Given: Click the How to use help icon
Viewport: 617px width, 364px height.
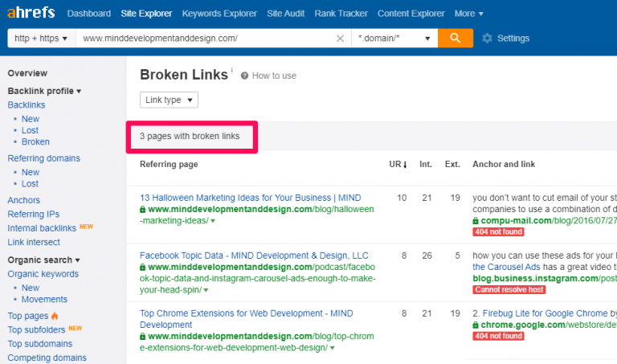Looking at the screenshot, I should pyautogui.click(x=244, y=76).
